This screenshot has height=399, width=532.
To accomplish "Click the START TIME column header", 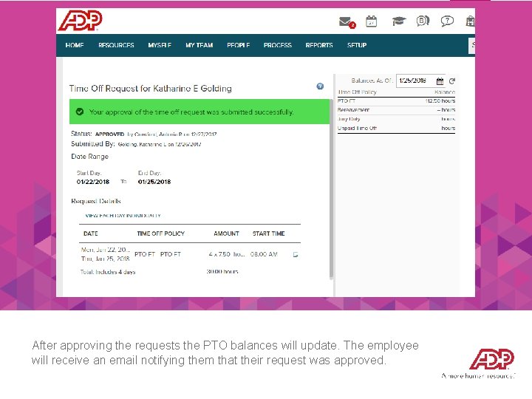I will (x=269, y=233).
